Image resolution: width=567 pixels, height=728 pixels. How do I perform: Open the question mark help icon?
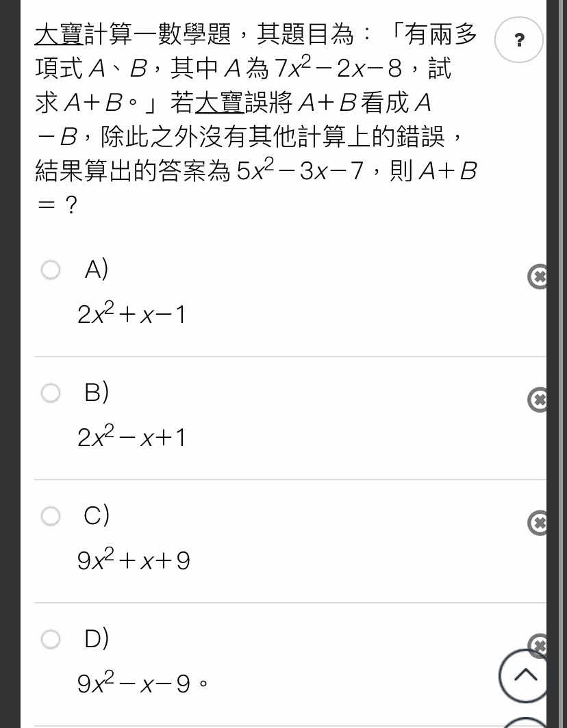point(518,40)
